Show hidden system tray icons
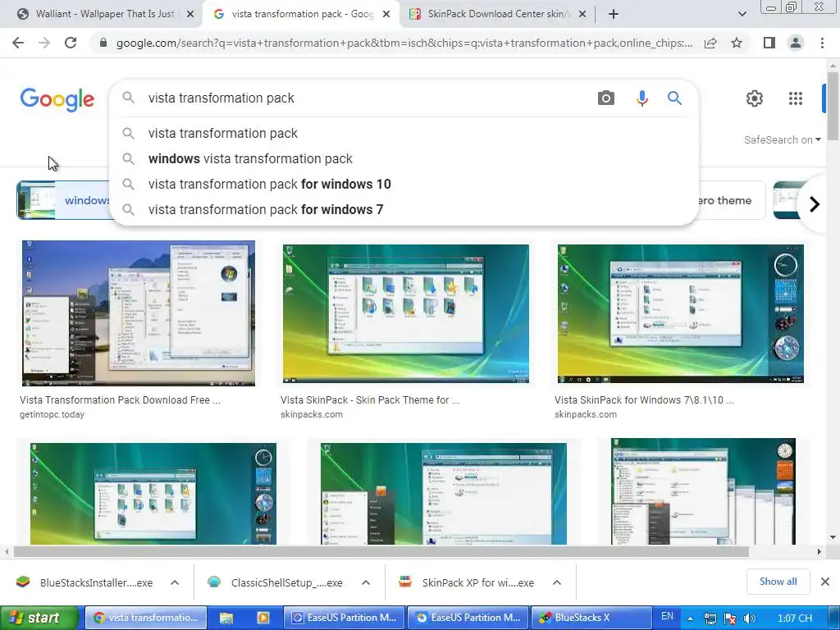Viewport: 840px width, 630px height. [690, 619]
